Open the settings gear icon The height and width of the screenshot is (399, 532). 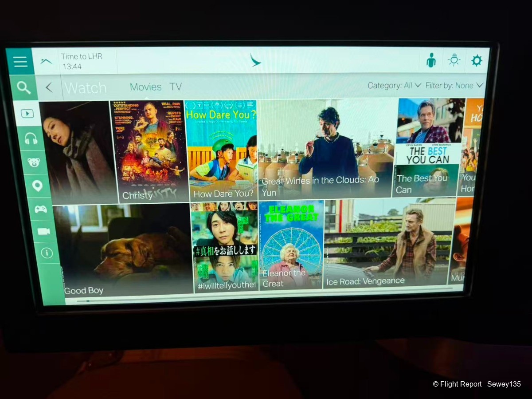click(477, 60)
